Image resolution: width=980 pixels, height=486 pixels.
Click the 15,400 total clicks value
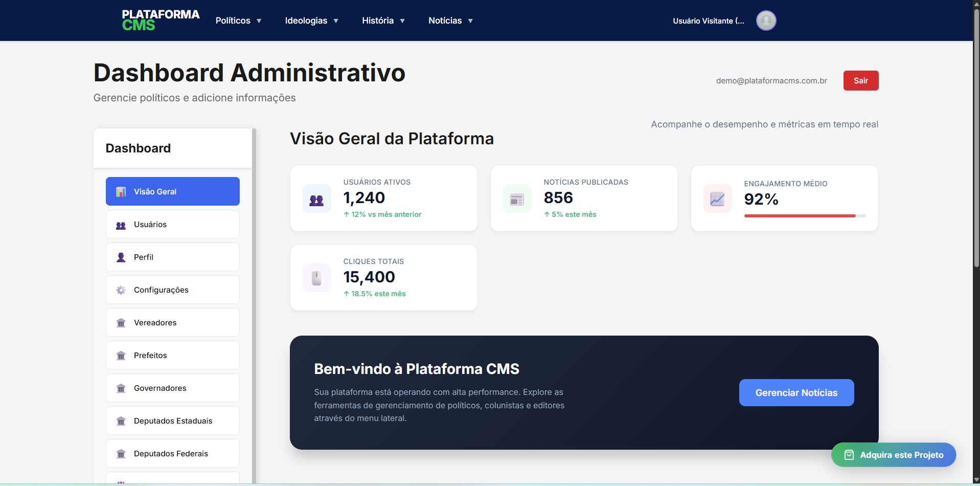point(369,277)
